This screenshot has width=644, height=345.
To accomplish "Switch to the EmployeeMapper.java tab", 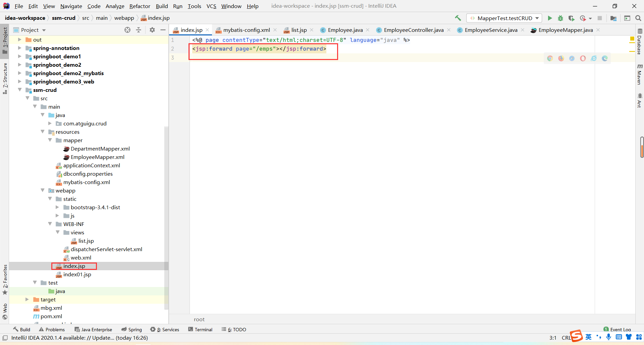I will tap(566, 30).
